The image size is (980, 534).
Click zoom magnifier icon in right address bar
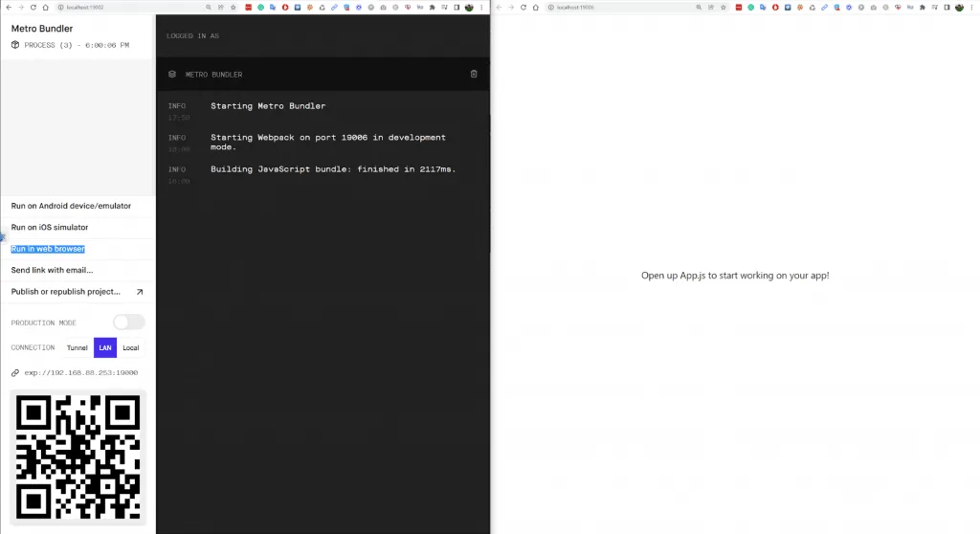click(x=699, y=8)
